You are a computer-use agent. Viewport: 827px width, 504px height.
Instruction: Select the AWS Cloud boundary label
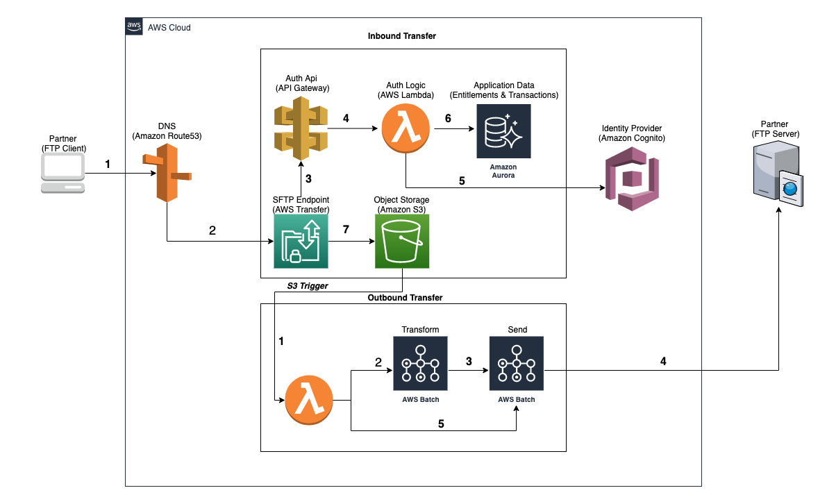[168, 27]
